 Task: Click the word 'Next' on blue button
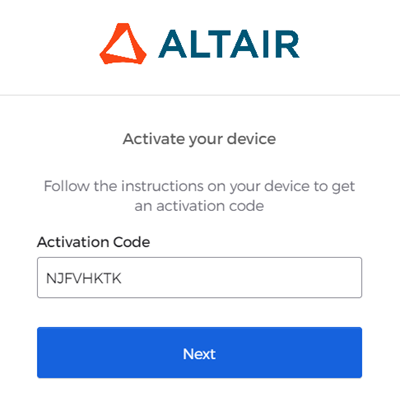point(199,354)
